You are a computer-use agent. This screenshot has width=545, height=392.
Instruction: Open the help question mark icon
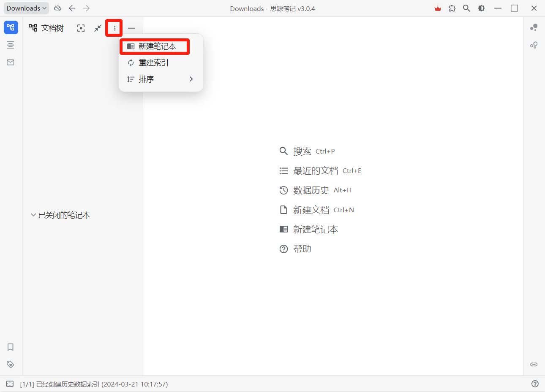535,384
